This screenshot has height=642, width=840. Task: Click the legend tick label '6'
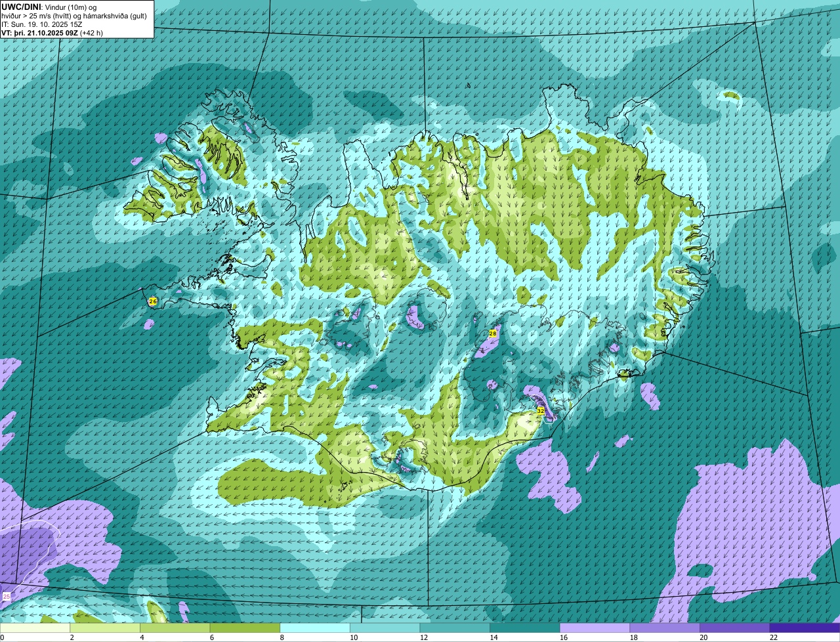(212, 637)
